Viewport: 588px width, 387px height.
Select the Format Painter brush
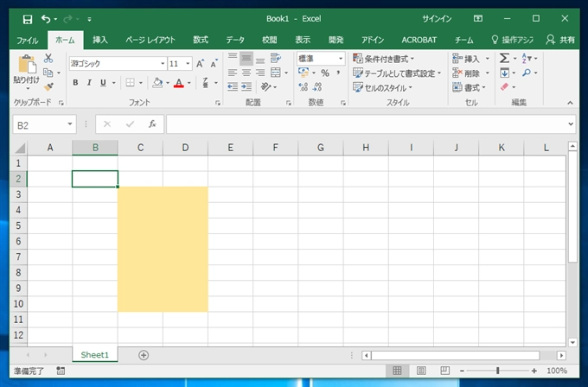48,87
